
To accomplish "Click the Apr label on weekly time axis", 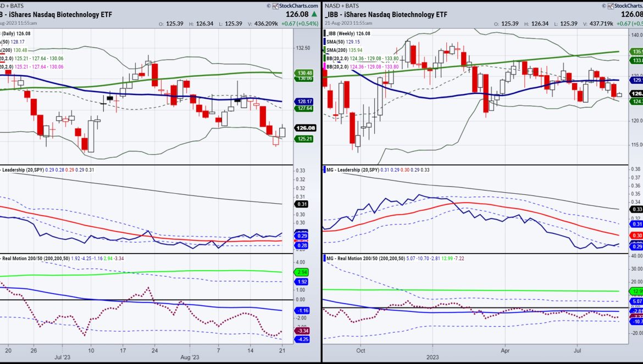I will (x=505, y=350).
